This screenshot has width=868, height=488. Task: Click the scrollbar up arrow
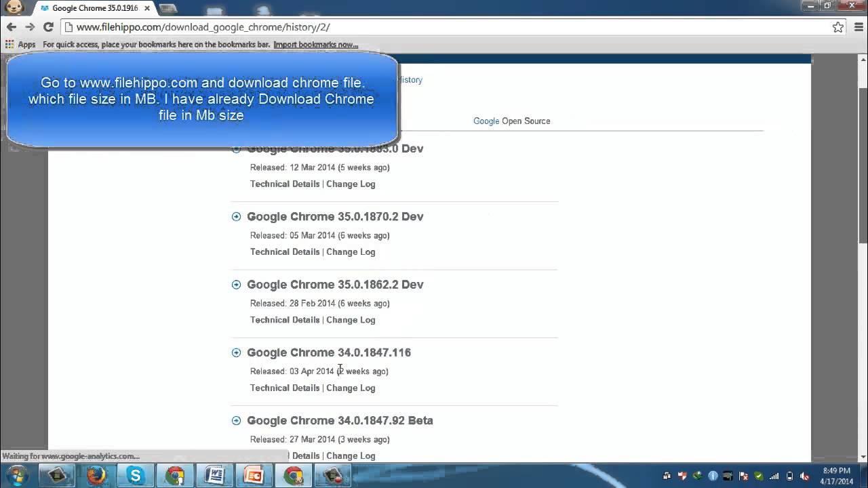pos(863,60)
